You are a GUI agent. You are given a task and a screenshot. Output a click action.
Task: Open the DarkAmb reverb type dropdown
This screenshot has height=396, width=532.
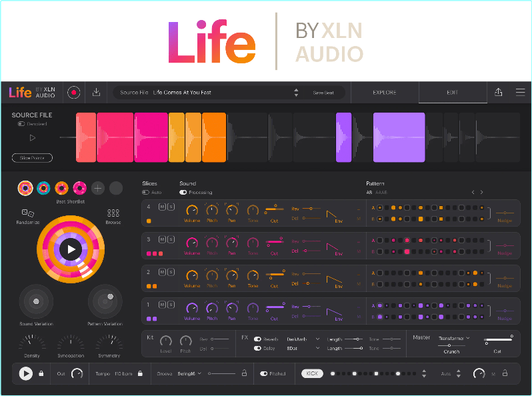tap(303, 339)
